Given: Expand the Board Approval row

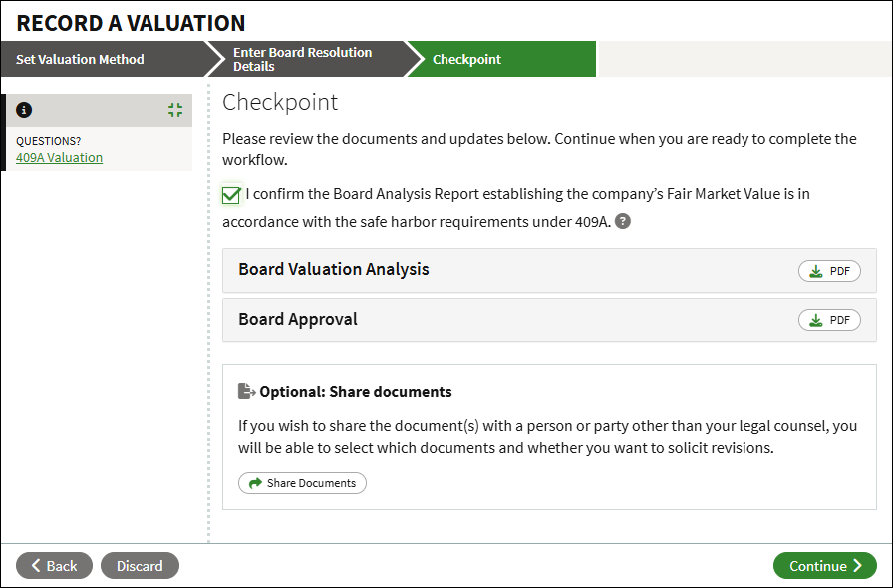Looking at the screenshot, I should (549, 320).
